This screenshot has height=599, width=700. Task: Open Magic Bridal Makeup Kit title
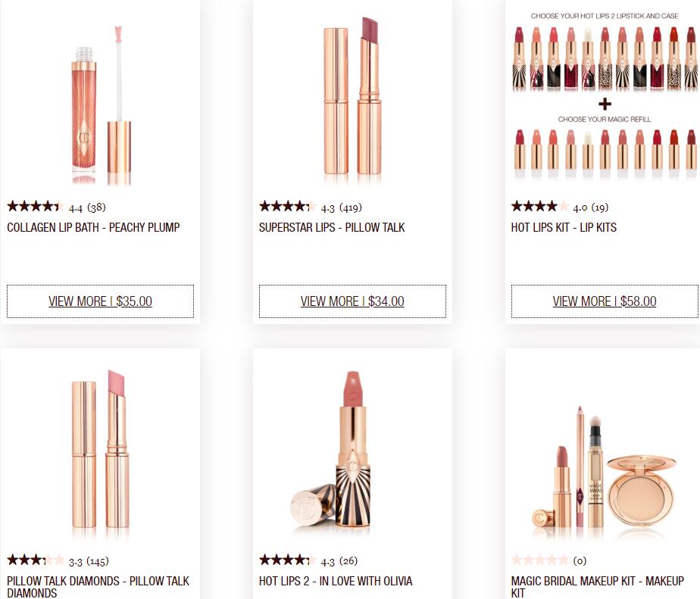click(x=597, y=587)
